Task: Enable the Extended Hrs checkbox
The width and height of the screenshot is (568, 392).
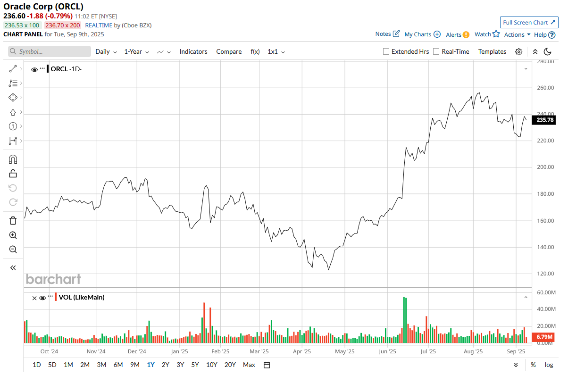Action: pyautogui.click(x=386, y=51)
